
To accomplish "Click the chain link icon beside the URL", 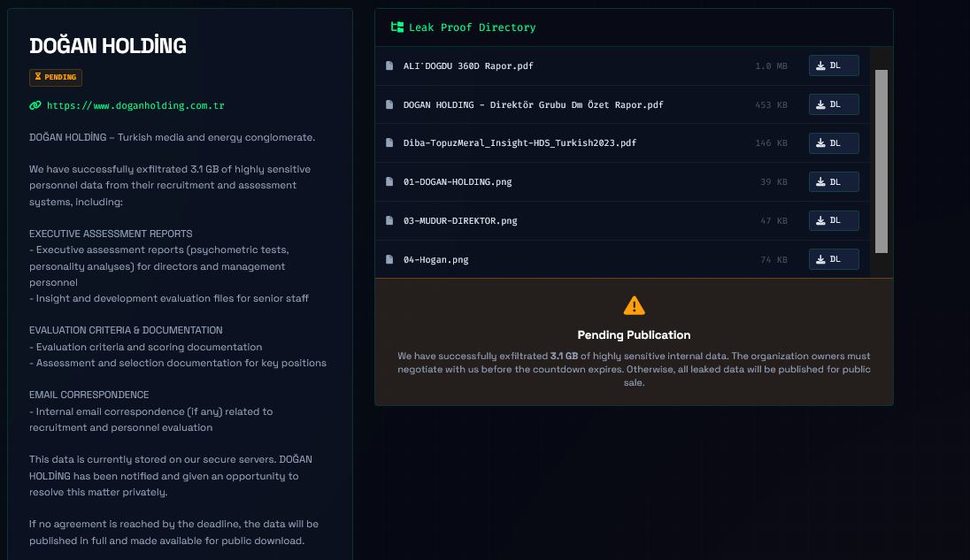I will click(35, 105).
